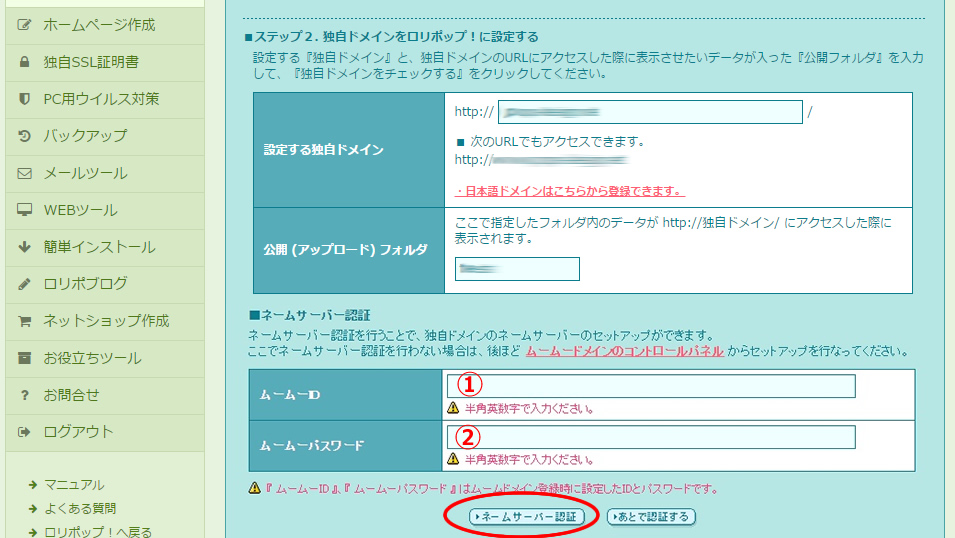The height and width of the screenshot is (538, 955).
Task: Click the box icon beside お役立ちツール
Action: 24,358
